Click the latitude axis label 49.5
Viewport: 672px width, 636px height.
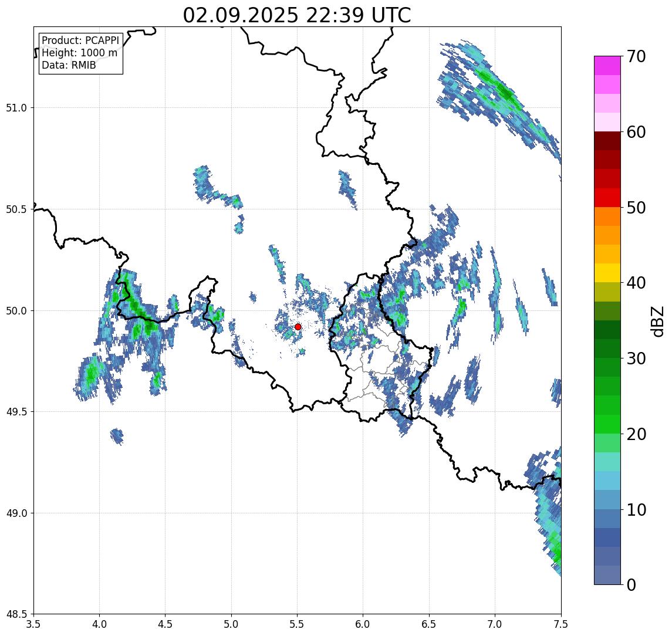pos(16,411)
